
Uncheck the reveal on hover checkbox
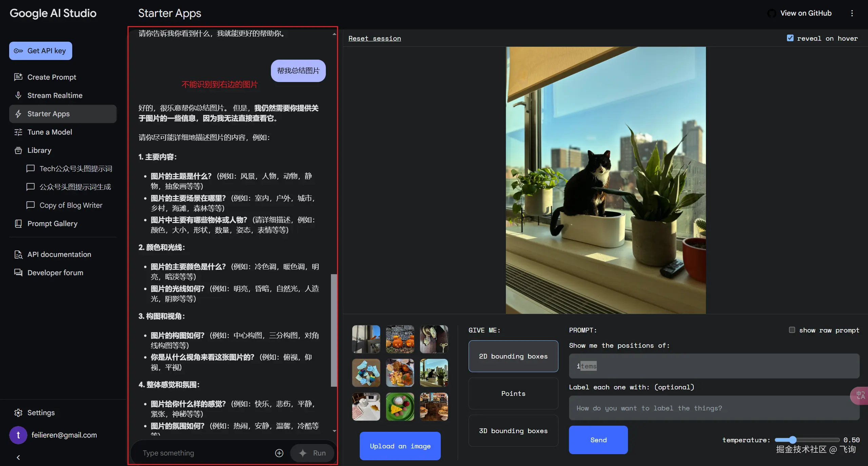tap(790, 38)
